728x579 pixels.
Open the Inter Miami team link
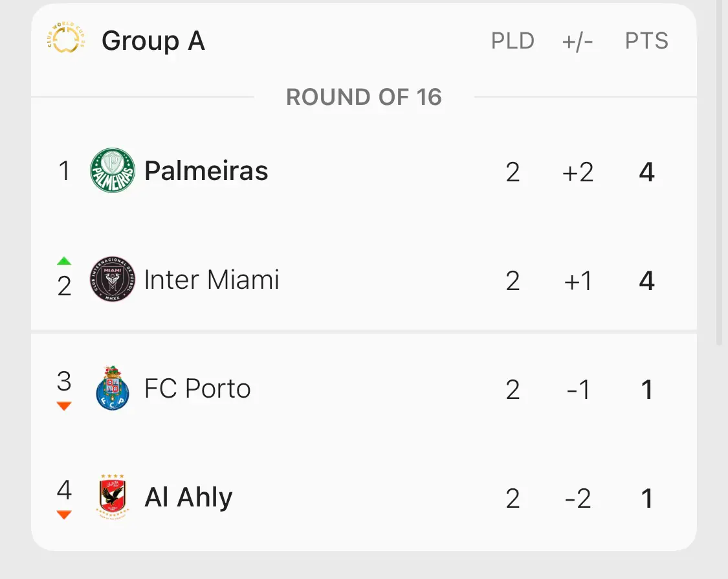pos(212,279)
